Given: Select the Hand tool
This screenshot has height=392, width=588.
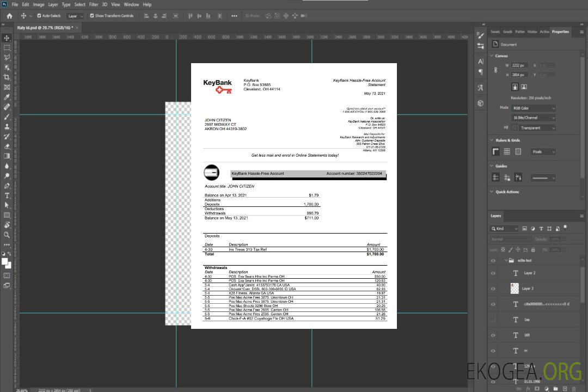Looking at the screenshot, I should (7, 225).
